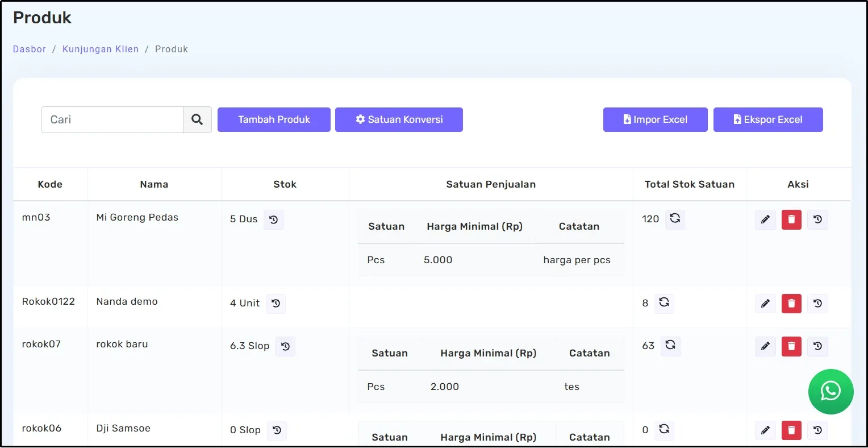
Task: Click the Satuan Penjualan column header
Action: pos(491,184)
